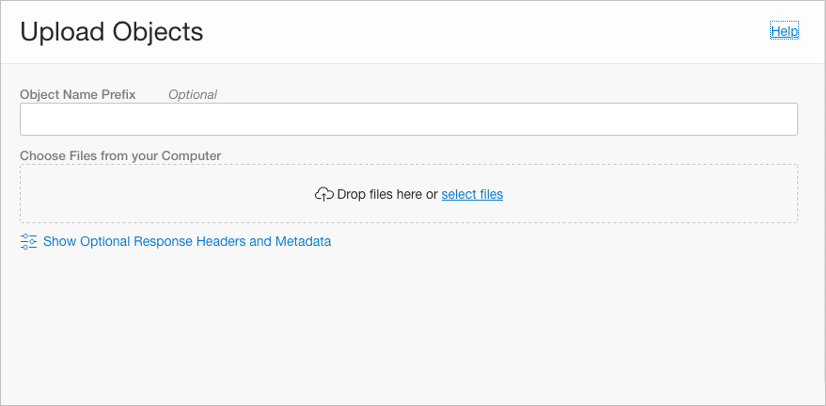Click the Object Name Prefix label
Viewport: 826px width, 406px height.
pyautogui.click(x=78, y=95)
